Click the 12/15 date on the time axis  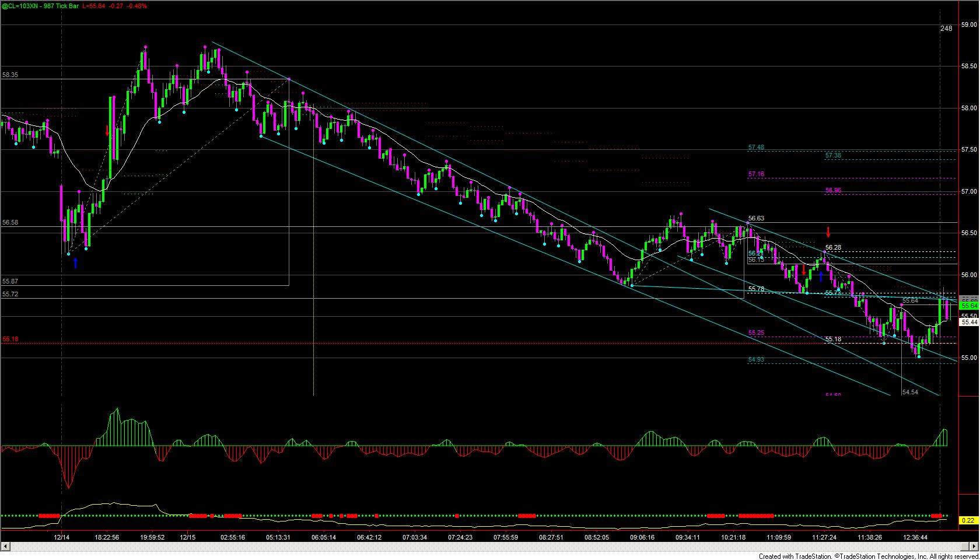(x=188, y=537)
